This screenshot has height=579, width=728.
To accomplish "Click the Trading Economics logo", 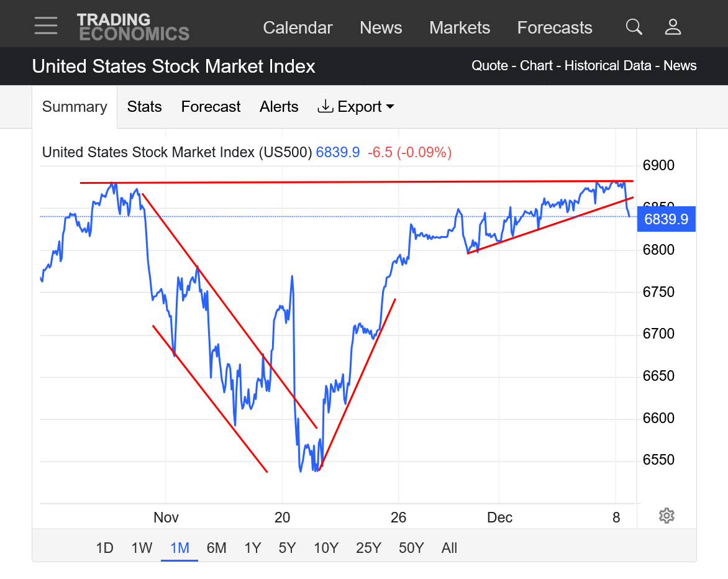I will (133, 27).
